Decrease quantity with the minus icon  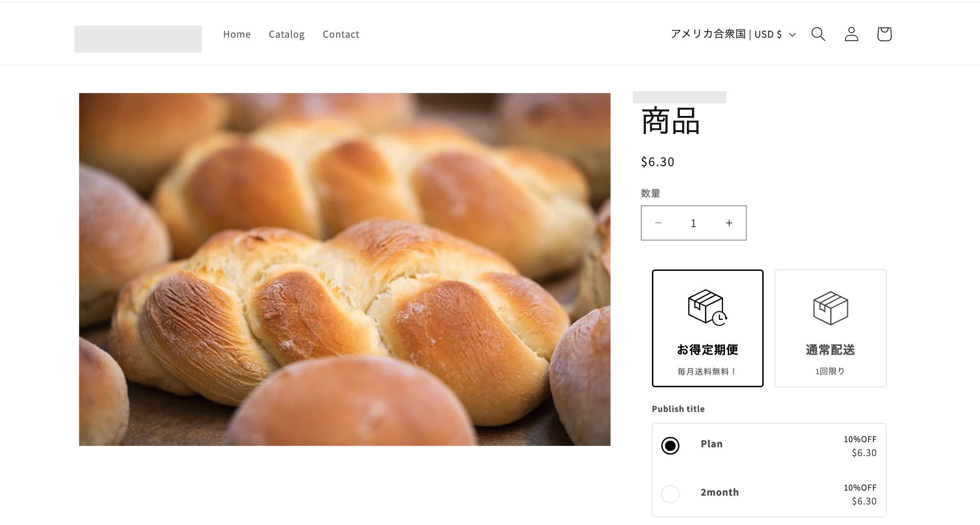click(x=658, y=223)
